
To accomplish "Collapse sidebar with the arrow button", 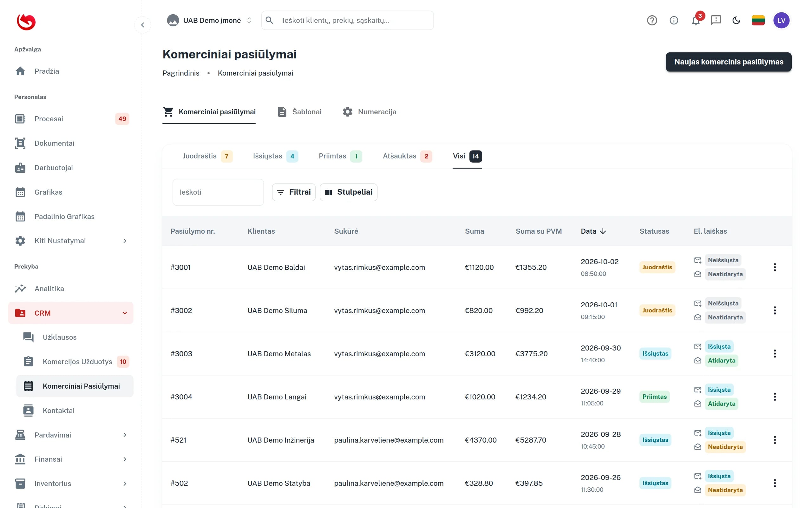I will 143,25.
